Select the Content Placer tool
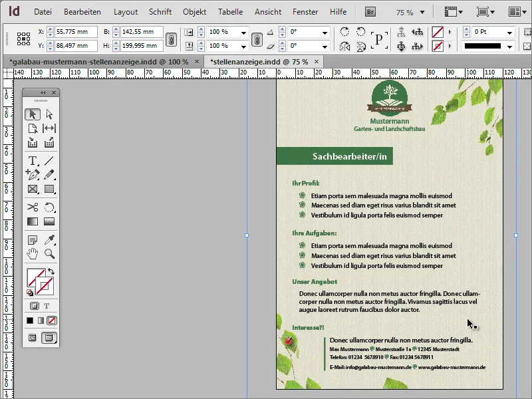This screenshot has height=399, width=532. [49, 143]
